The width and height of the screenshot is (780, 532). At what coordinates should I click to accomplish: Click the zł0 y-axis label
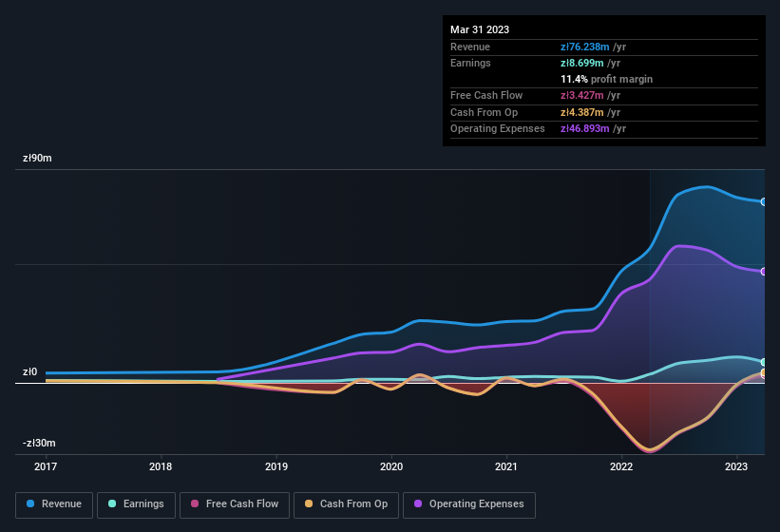(x=29, y=371)
